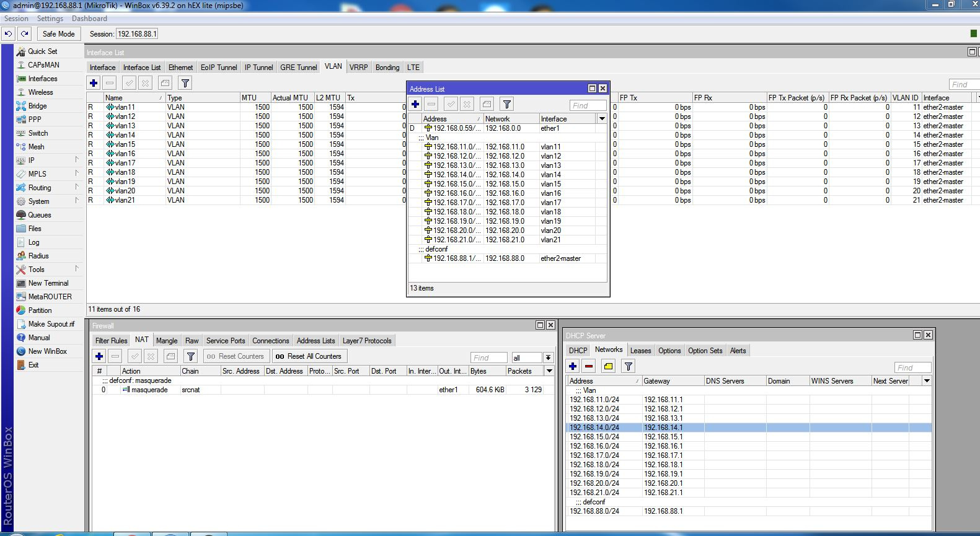The image size is (980, 536).
Task: Add new address in Address List window
Action: 415,104
